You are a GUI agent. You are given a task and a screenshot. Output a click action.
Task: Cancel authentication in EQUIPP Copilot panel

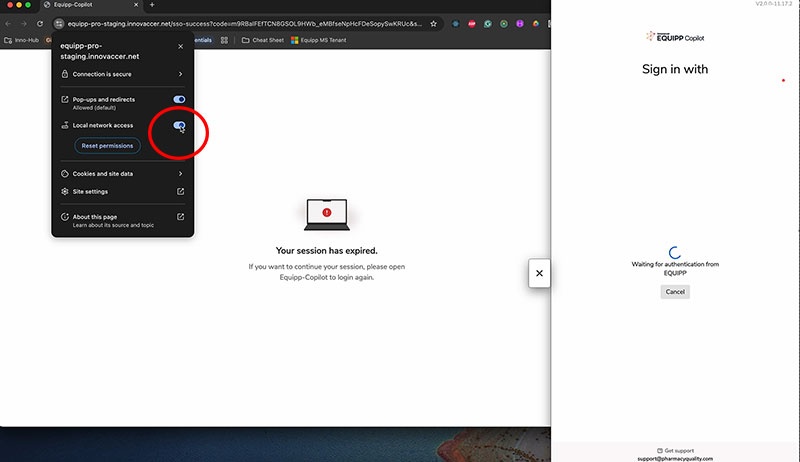pyautogui.click(x=675, y=292)
